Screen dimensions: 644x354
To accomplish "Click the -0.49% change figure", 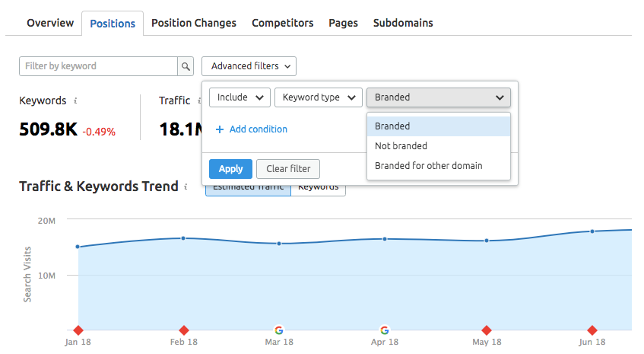I will pos(99,132).
